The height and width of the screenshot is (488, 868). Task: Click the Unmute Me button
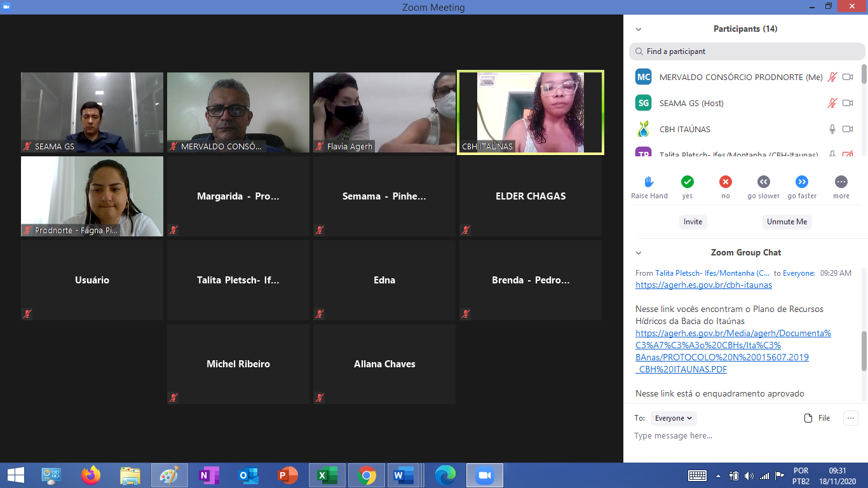pos(787,222)
